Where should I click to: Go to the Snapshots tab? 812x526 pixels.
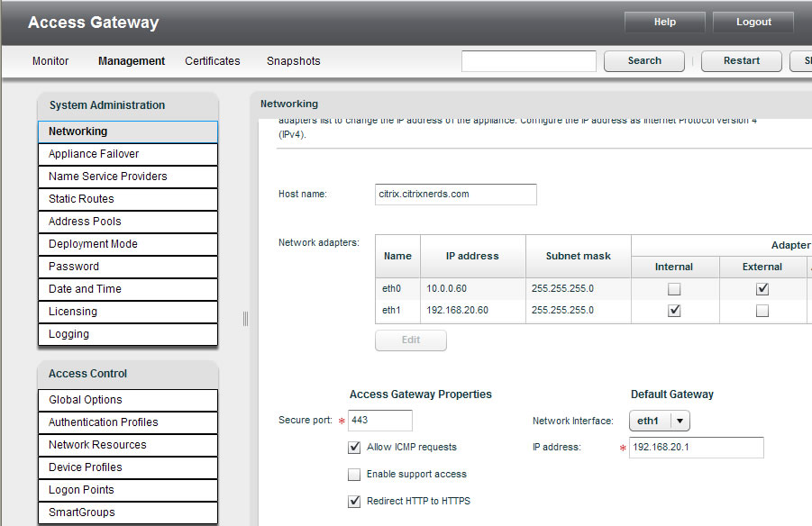click(294, 61)
